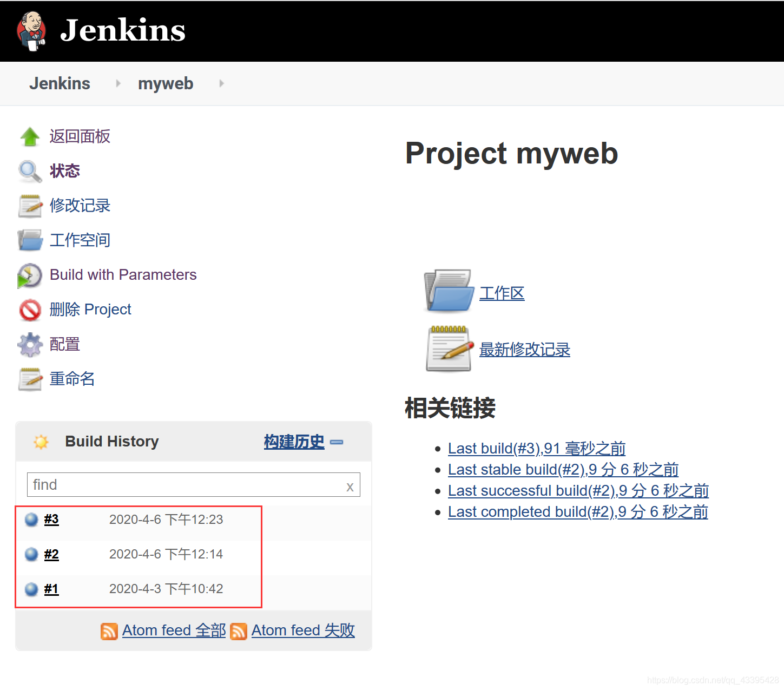This screenshot has height=690, width=784.
Task: Open the 修改记录 sidebar link
Action: (80, 206)
